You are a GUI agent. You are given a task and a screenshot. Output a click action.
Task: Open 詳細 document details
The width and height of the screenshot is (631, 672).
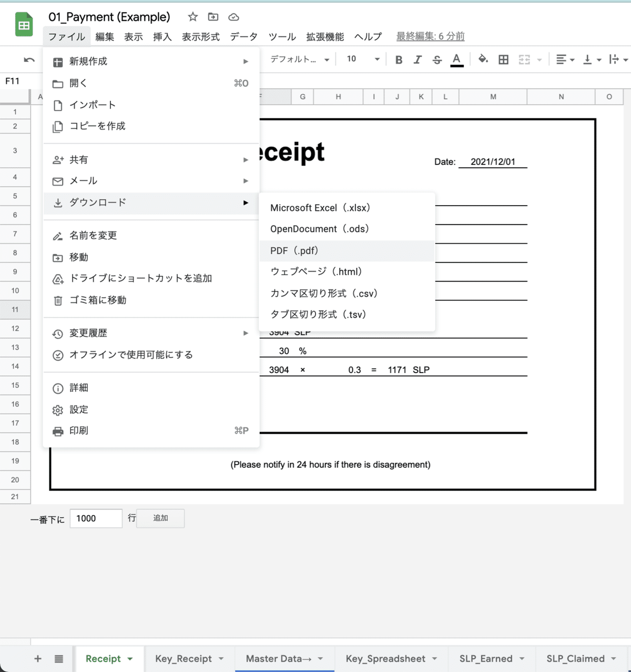point(151,388)
